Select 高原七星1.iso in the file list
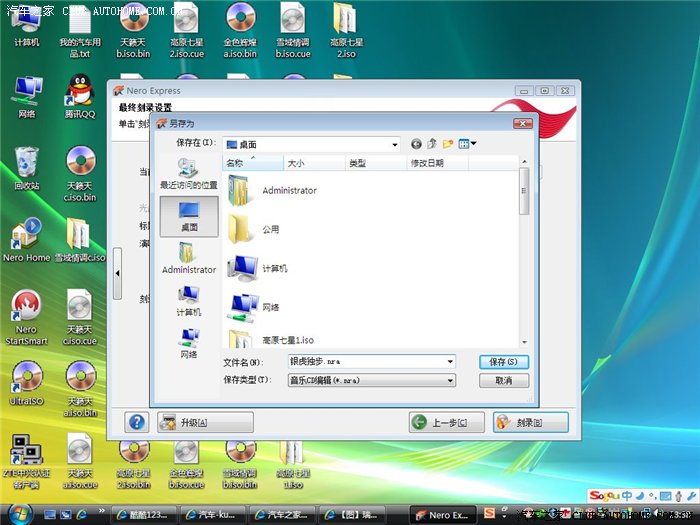 click(x=271, y=340)
